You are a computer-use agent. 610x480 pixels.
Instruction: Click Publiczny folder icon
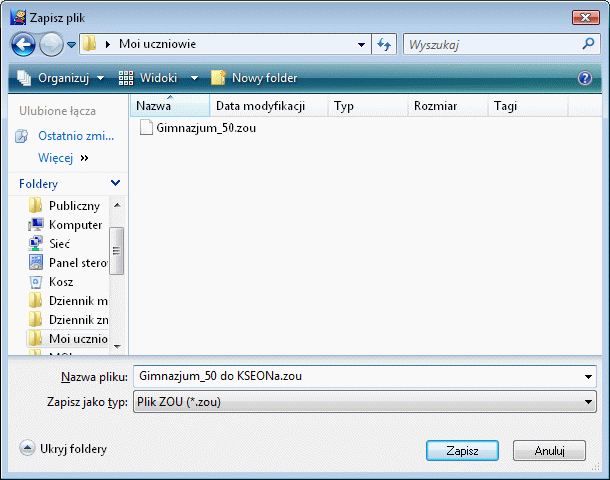coord(35,205)
